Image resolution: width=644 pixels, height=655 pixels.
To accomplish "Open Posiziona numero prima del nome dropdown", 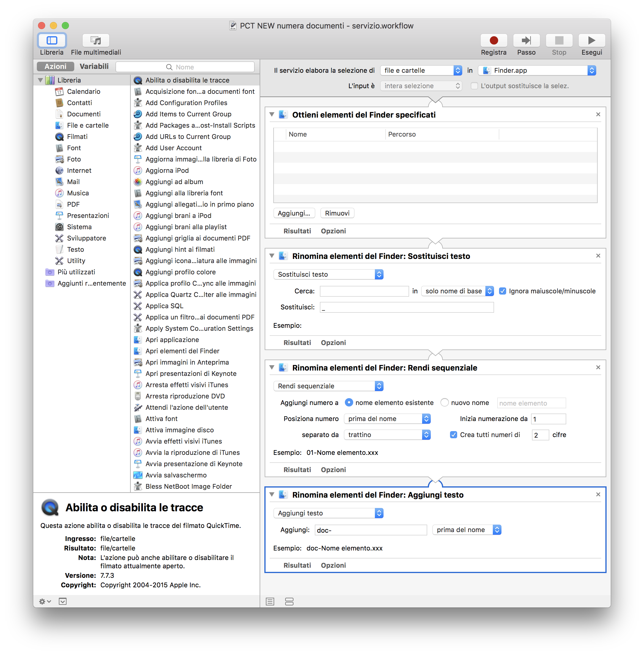I will (x=387, y=419).
